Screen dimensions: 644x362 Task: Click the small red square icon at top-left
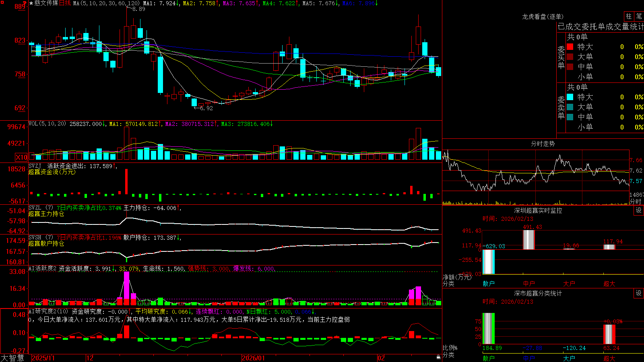click(2, 2)
